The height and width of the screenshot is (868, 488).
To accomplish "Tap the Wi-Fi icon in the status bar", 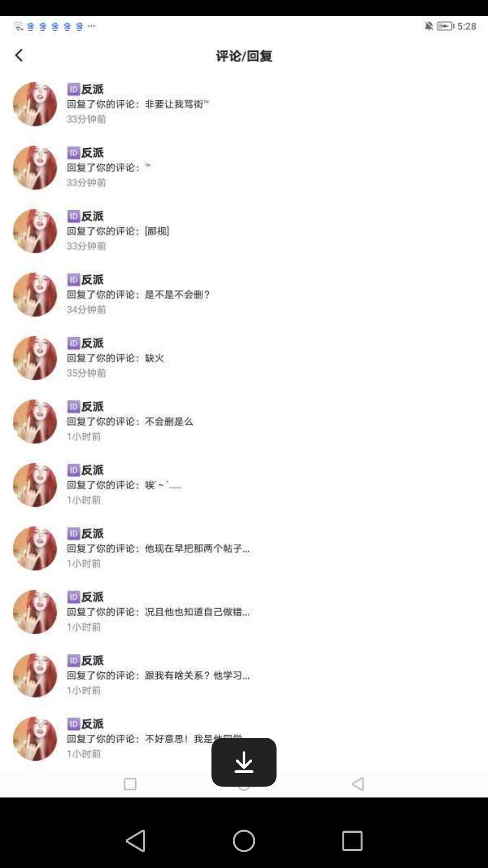I will (x=18, y=26).
